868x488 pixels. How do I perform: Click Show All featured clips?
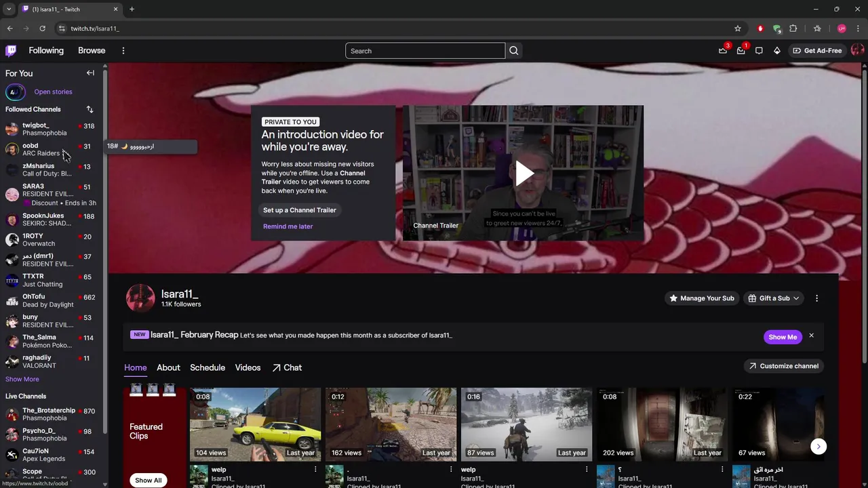[148, 480]
